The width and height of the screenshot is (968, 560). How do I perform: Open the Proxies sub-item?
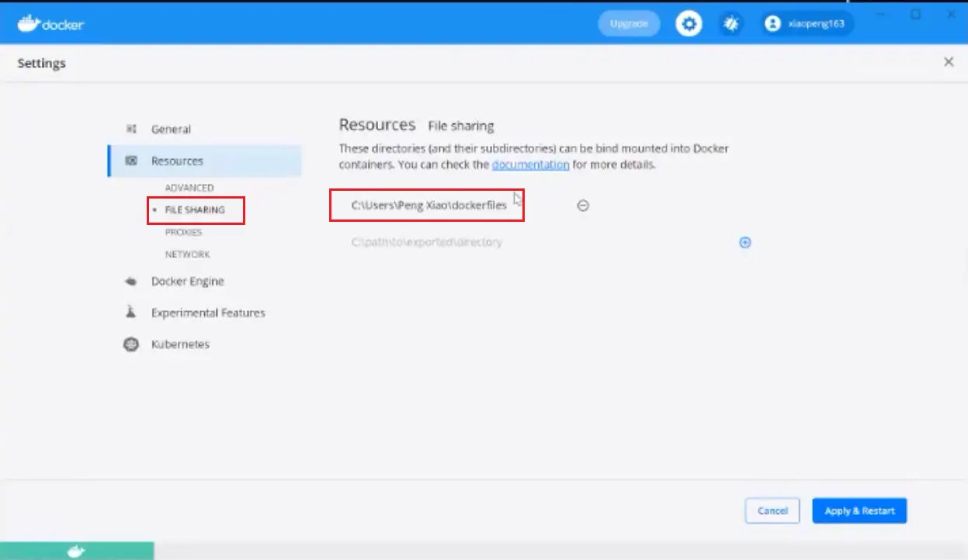click(x=183, y=232)
